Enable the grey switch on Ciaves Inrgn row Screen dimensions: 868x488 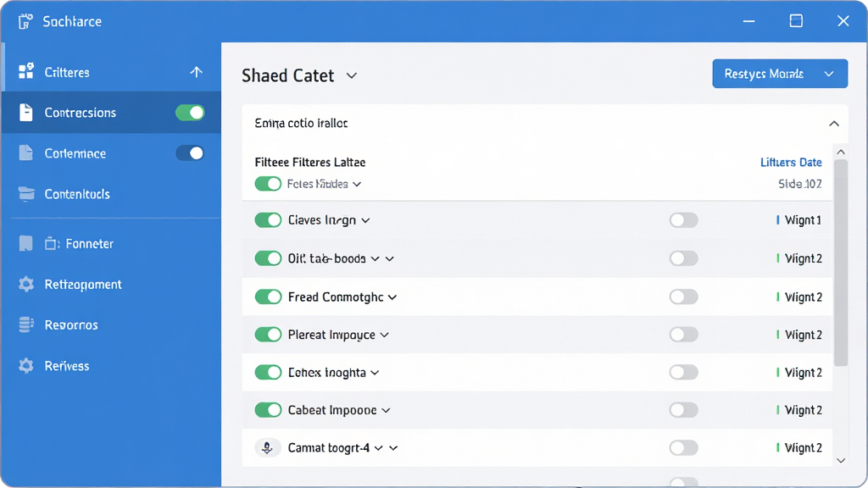tap(684, 220)
